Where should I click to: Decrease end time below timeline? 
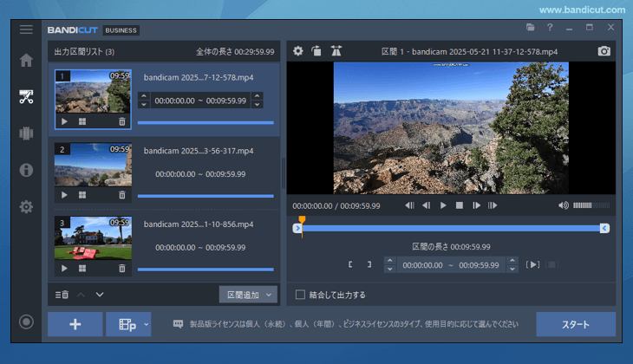(x=512, y=270)
